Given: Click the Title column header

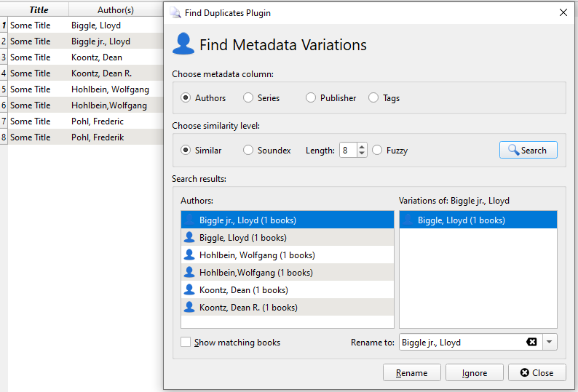Looking at the screenshot, I should click(39, 10).
